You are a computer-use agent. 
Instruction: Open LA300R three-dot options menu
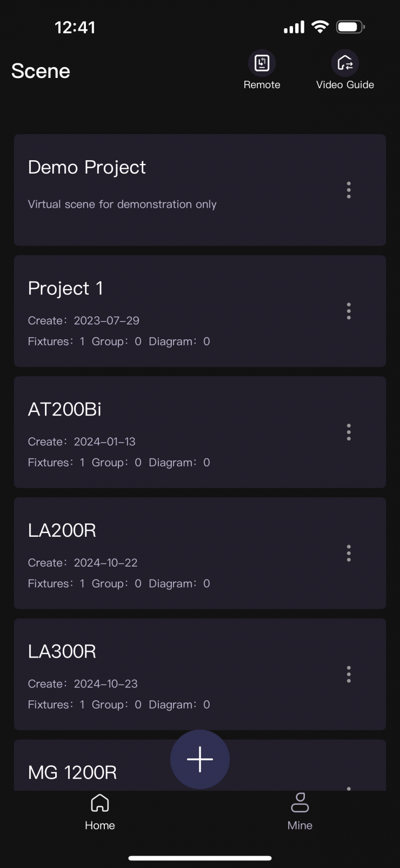349,674
